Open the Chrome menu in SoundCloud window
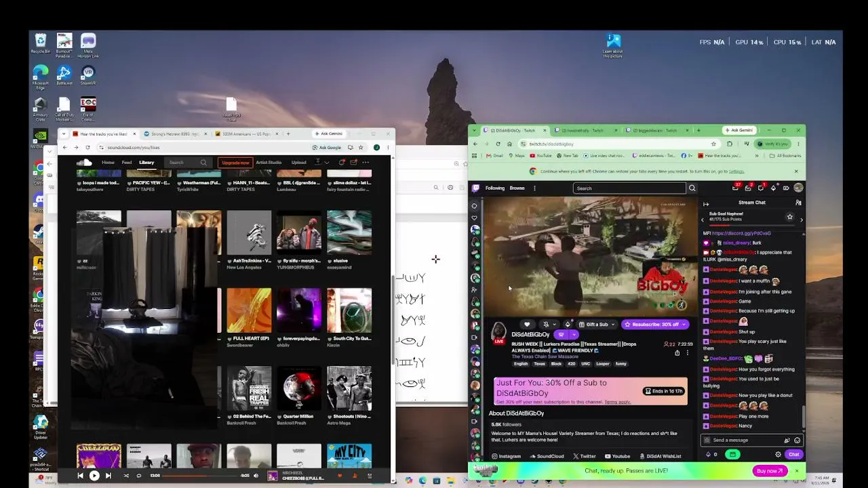This screenshot has width=868, height=488. point(388,147)
